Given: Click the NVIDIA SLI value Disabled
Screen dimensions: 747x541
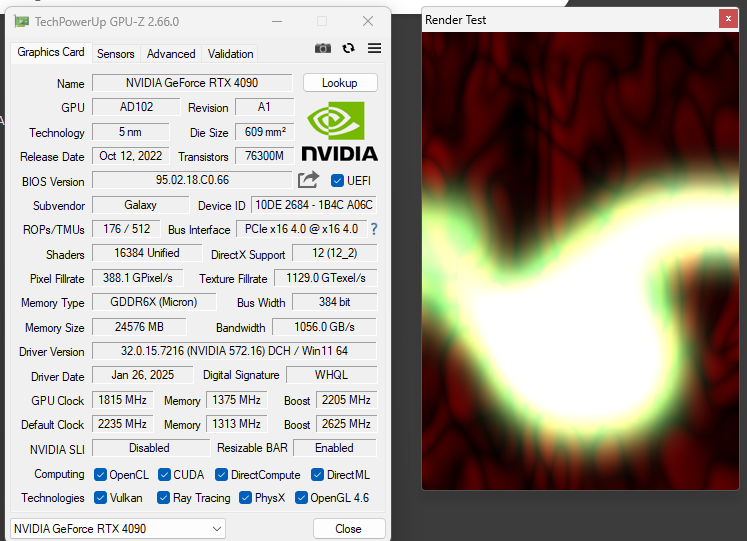Looking at the screenshot, I should tap(151, 448).
